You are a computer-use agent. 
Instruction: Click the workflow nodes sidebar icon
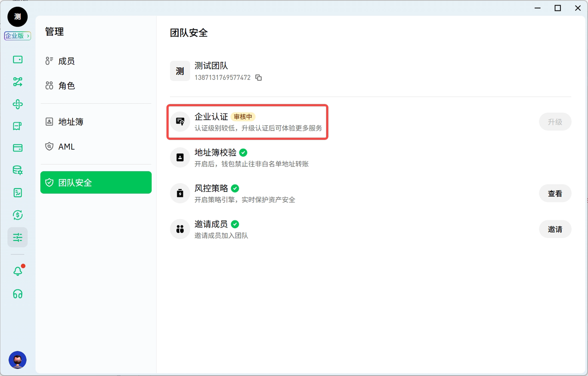(17, 82)
